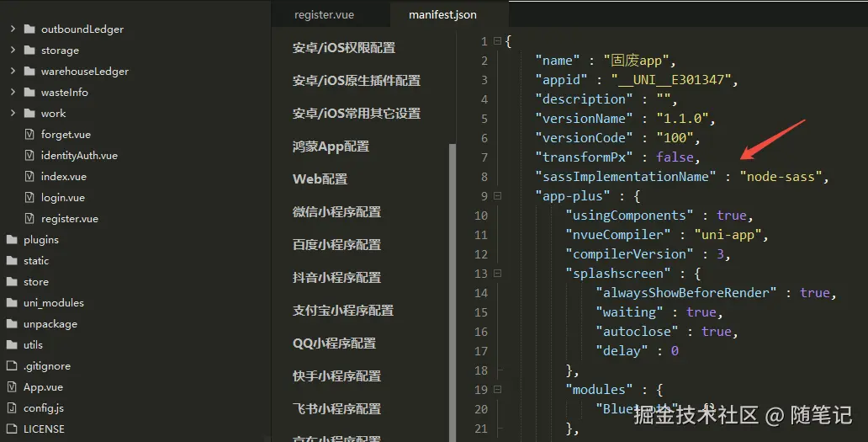
Task: Open 安卓/iOS原生插件配置 section
Action: click(x=357, y=81)
